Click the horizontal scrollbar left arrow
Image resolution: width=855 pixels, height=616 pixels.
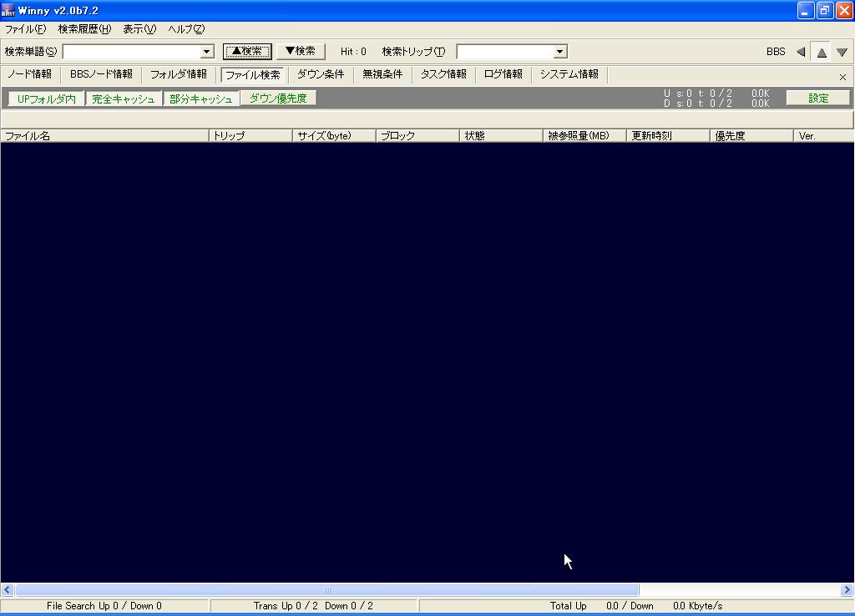coord(7,590)
